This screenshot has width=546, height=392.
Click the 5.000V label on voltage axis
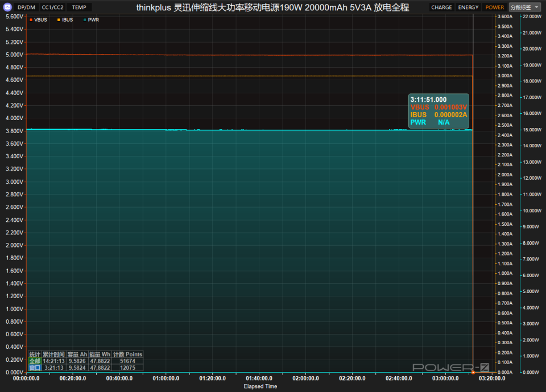point(14,55)
